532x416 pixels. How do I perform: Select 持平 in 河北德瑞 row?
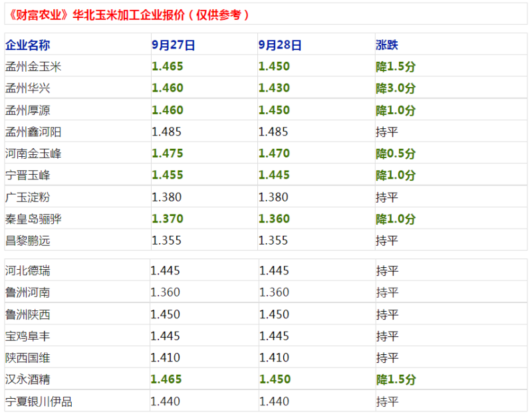[x=387, y=270]
